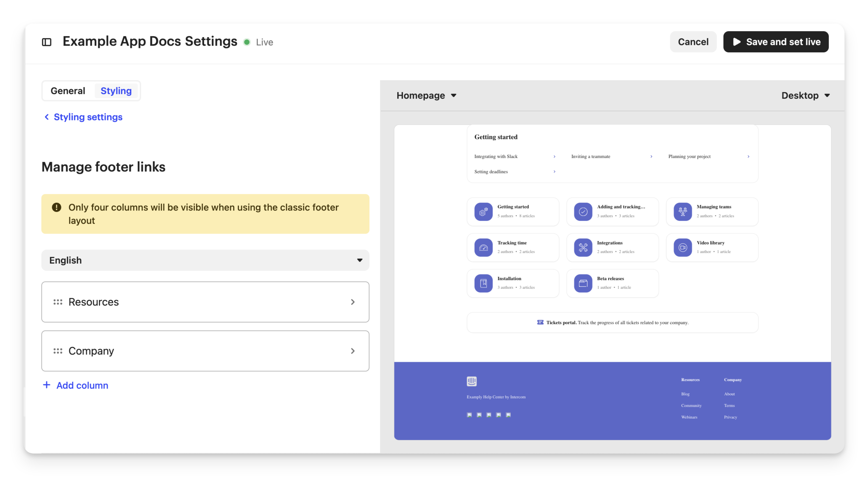
Task: Click the Getting started collection gear icon
Action: (483, 212)
